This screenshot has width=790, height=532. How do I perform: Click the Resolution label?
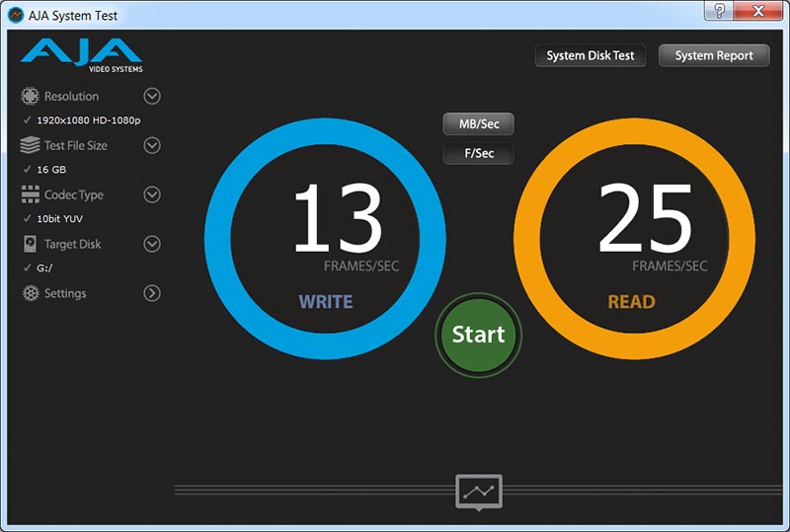tap(71, 96)
